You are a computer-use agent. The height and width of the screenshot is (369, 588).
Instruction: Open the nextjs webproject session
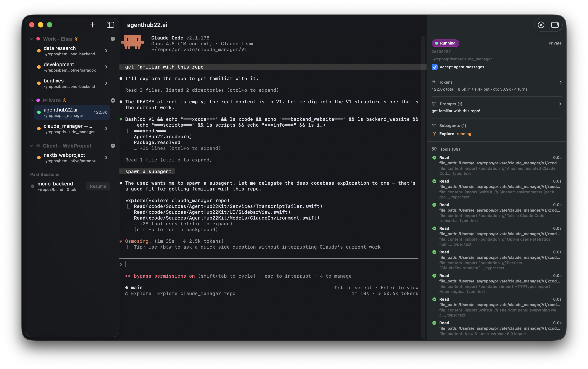click(72, 158)
